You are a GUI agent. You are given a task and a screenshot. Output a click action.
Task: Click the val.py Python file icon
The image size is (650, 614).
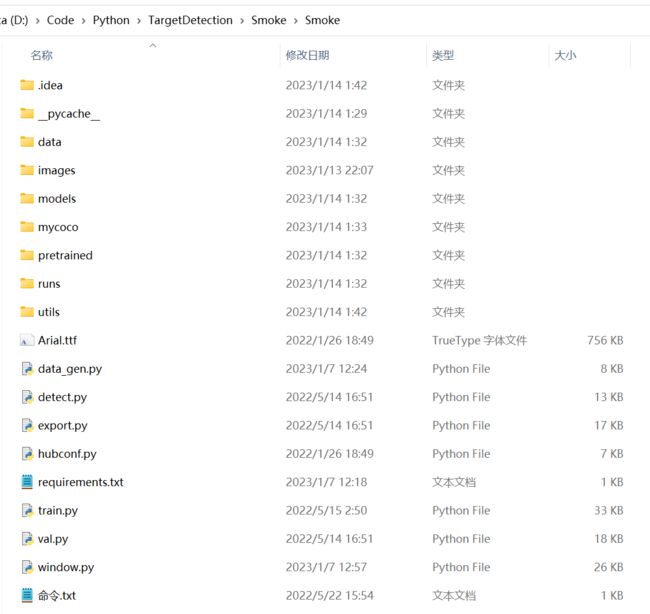(x=27, y=539)
